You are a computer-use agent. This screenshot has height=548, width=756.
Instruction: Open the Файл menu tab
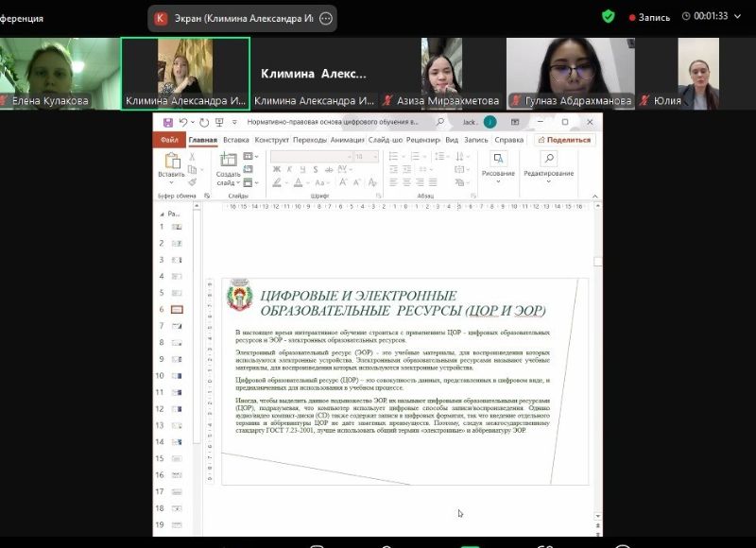point(169,140)
